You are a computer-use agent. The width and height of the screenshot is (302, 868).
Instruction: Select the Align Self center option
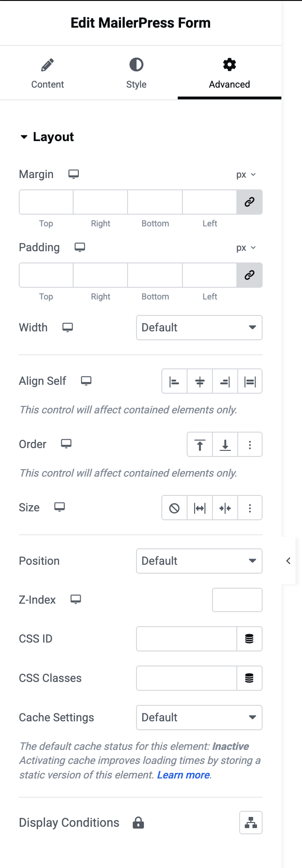[199, 381]
